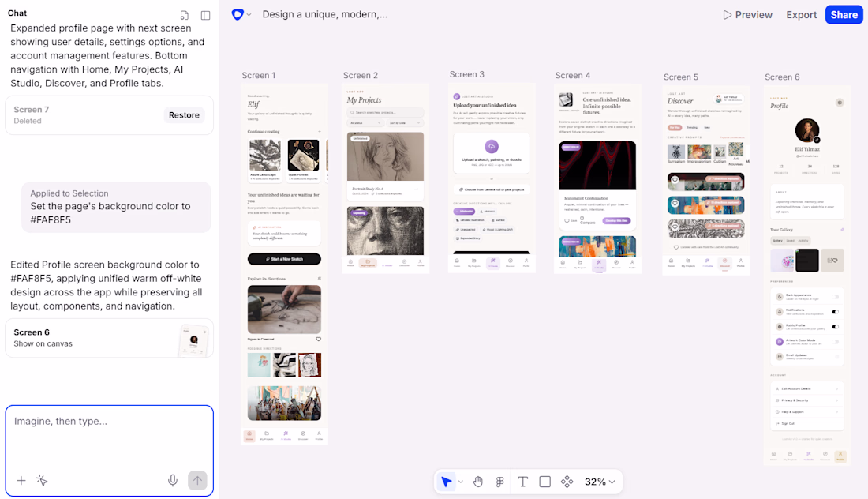Click the blue Share button

(x=844, y=15)
